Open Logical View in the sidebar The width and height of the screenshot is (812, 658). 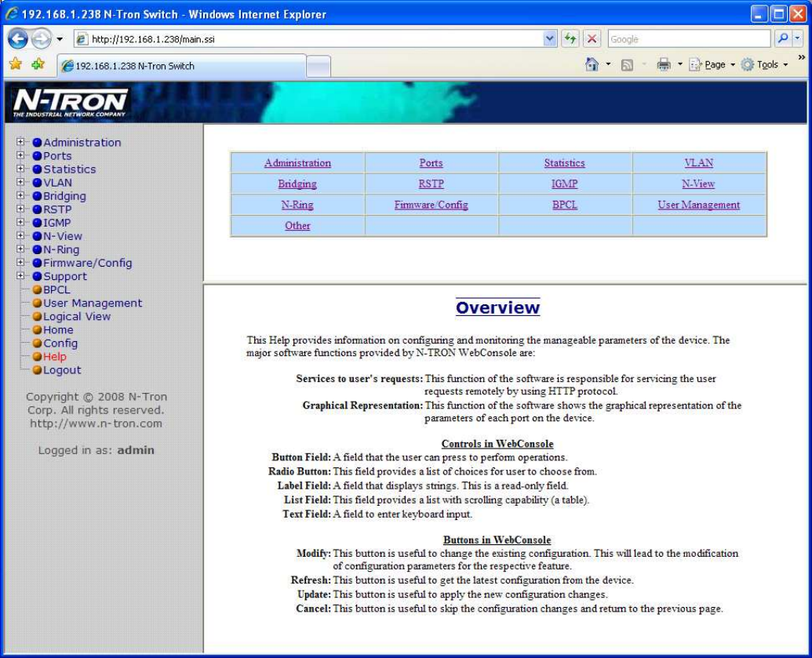pyautogui.click(x=77, y=316)
